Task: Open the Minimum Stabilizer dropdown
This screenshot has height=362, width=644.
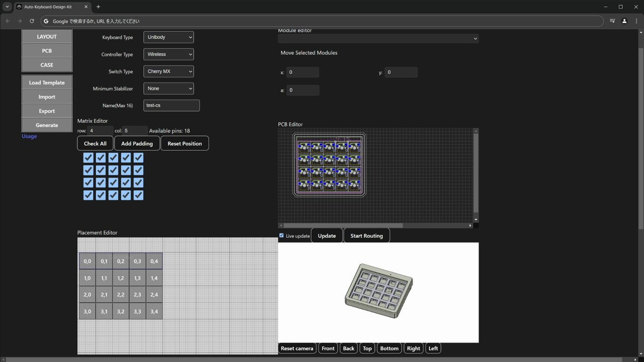Action: click(169, 88)
